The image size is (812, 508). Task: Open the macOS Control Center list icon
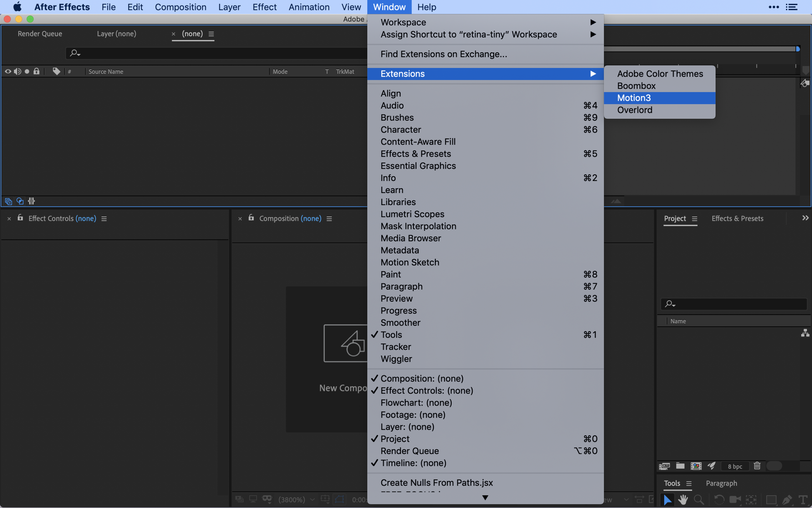[x=792, y=7]
